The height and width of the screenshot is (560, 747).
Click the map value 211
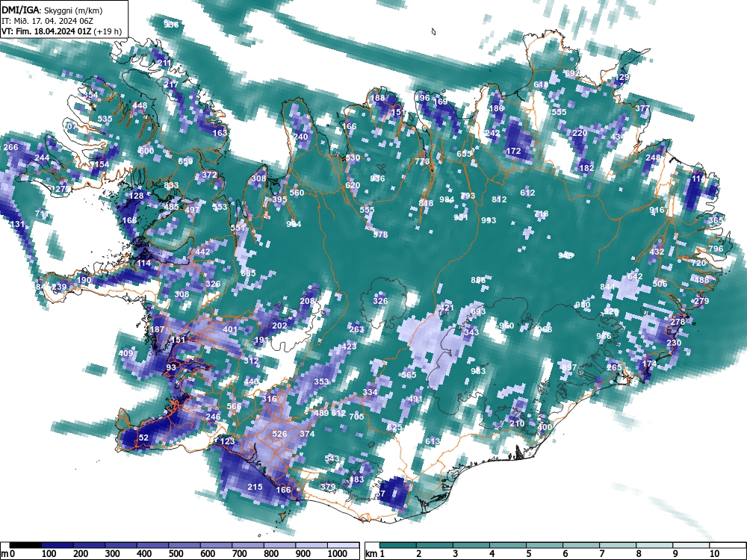coord(164,63)
